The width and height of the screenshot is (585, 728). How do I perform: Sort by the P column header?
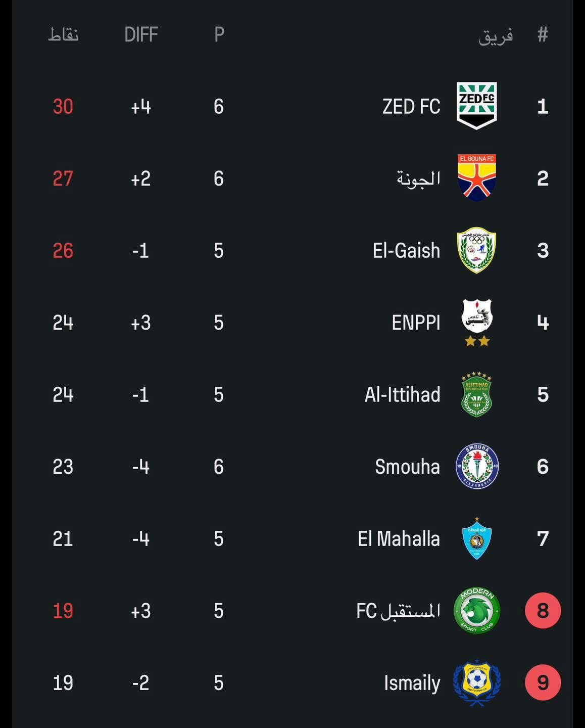219,34
